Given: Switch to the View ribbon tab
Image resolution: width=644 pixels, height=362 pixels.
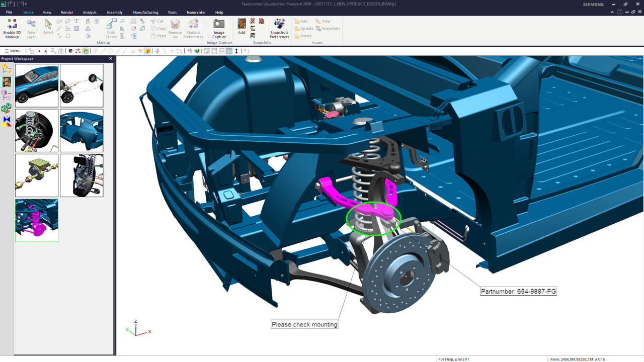Looking at the screenshot, I should pyautogui.click(x=47, y=12).
